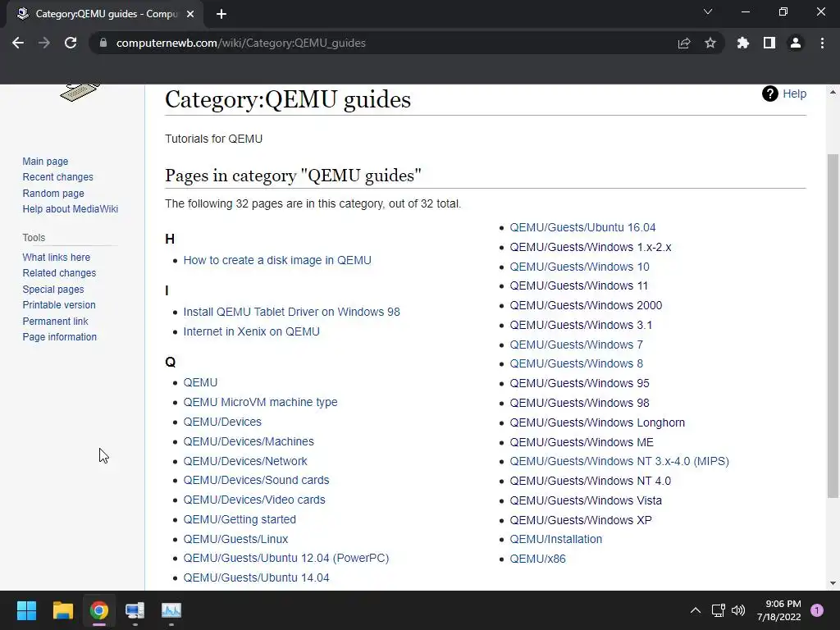The height and width of the screenshot is (630, 840).
Task: Open a new browser tab
Action: pos(221,14)
